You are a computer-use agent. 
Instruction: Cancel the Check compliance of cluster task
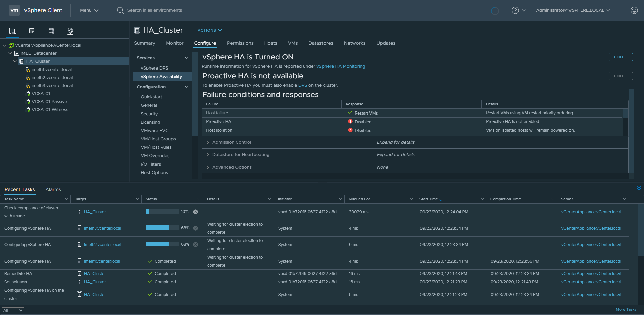pyautogui.click(x=196, y=212)
